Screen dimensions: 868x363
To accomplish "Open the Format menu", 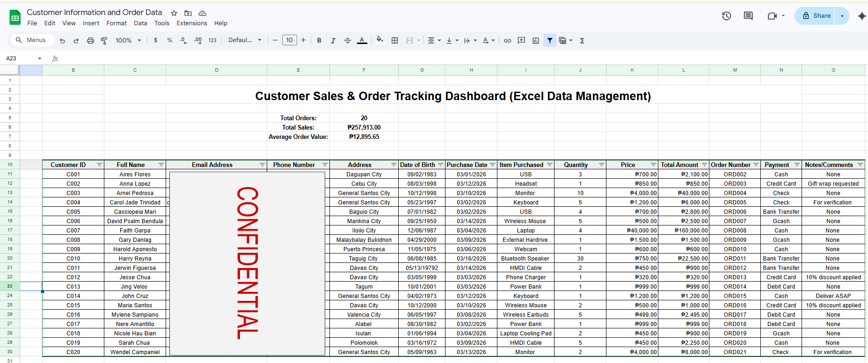I will pyautogui.click(x=117, y=23).
